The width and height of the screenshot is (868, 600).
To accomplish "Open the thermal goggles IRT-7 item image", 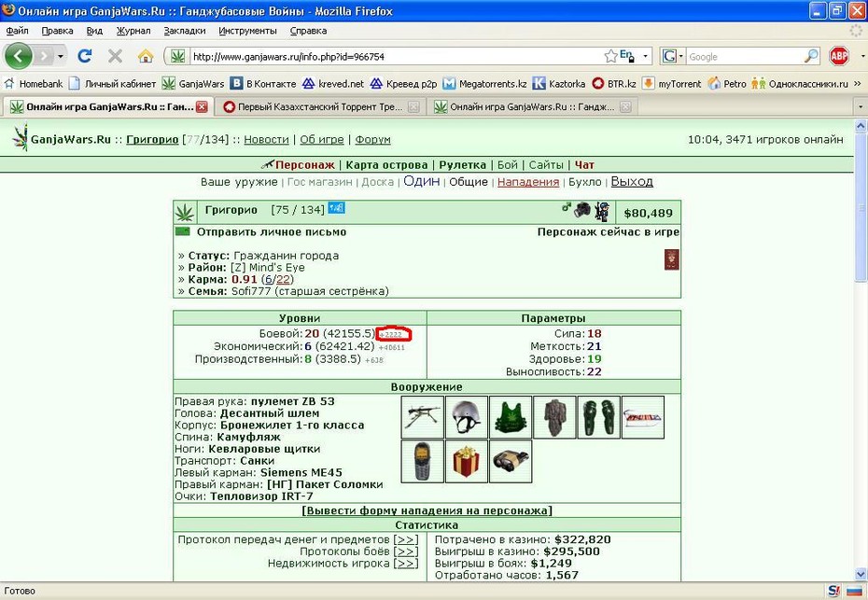I will [511, 461].
